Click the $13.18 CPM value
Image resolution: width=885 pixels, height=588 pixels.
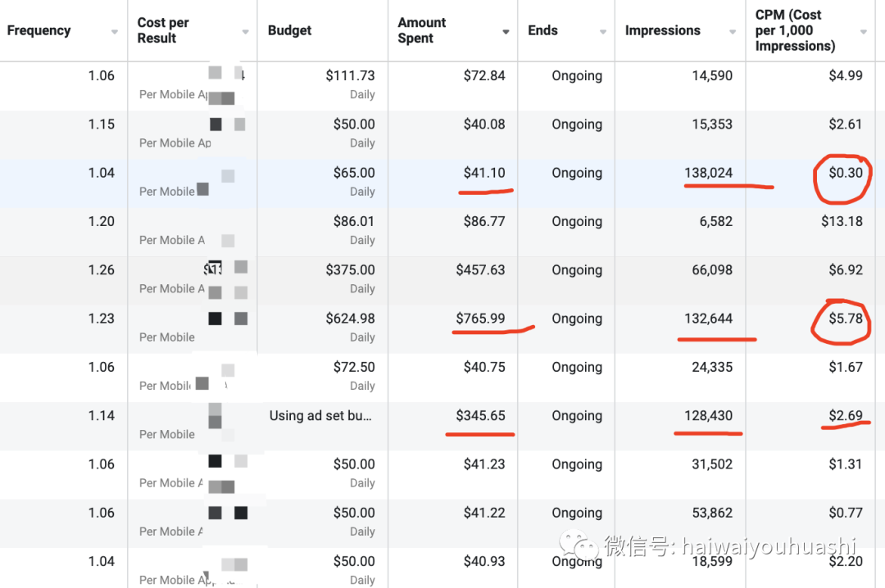click(x=842, y=221)
